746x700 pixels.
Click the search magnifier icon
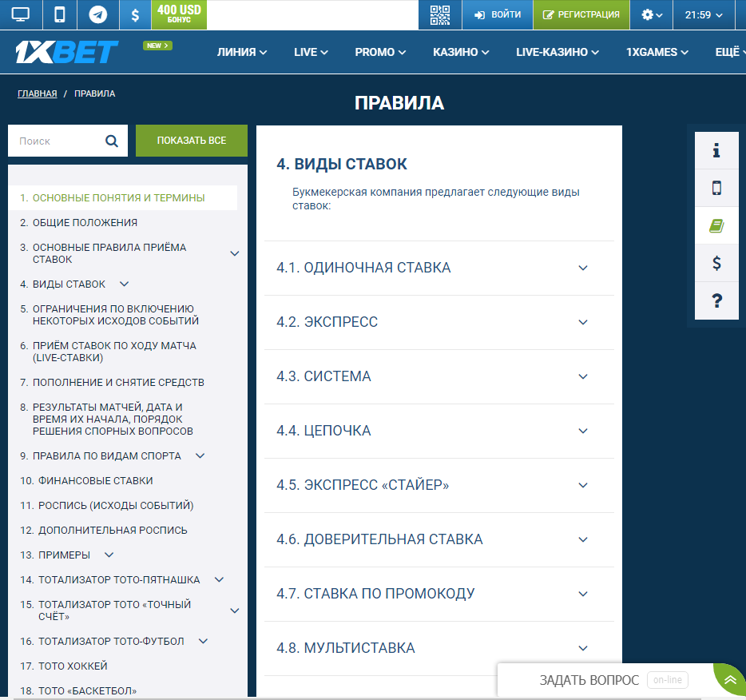(112, 141)
